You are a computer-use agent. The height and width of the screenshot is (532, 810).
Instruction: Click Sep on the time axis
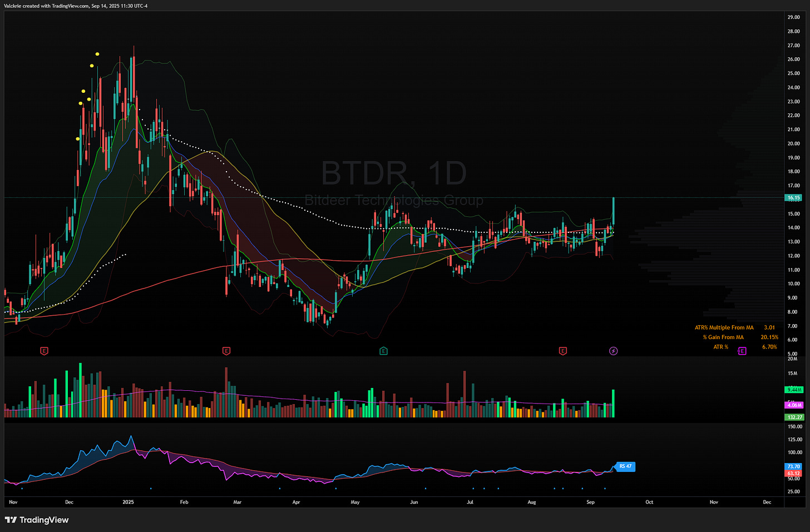[590, 502]
